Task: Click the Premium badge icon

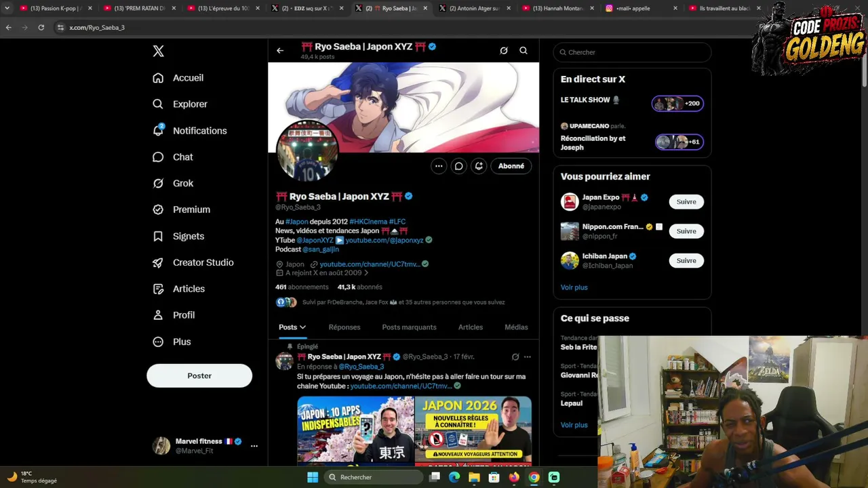Action: point(158,210)
